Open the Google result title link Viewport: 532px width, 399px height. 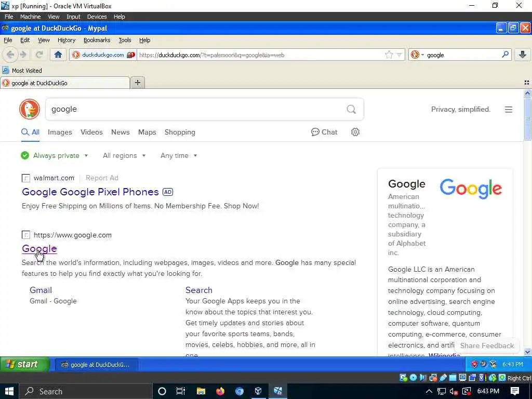(x=39, y=249)
